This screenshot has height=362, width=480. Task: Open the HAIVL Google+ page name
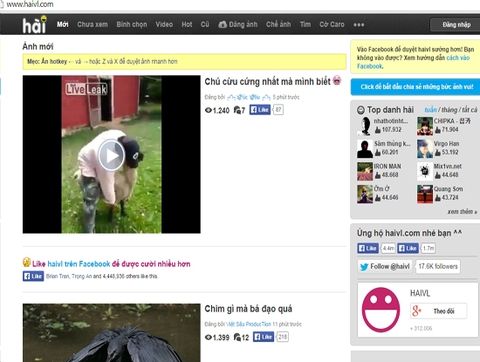click(420, 293)
